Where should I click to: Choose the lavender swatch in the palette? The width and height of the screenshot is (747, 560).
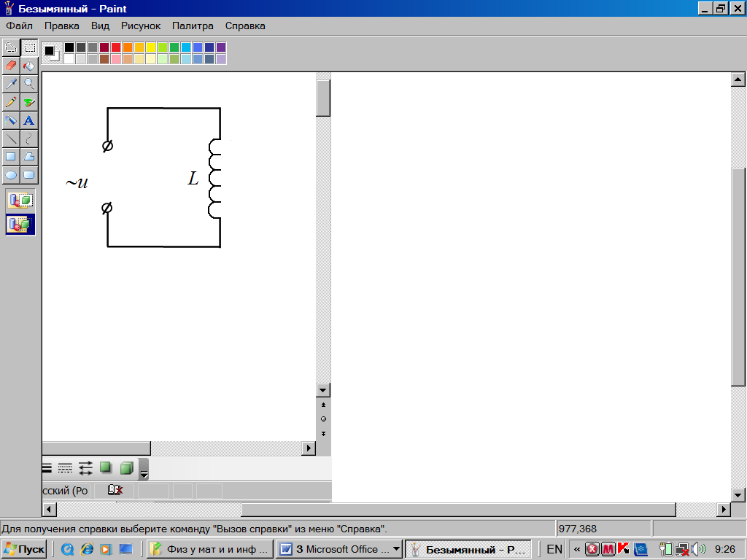[x=221, y=59]
